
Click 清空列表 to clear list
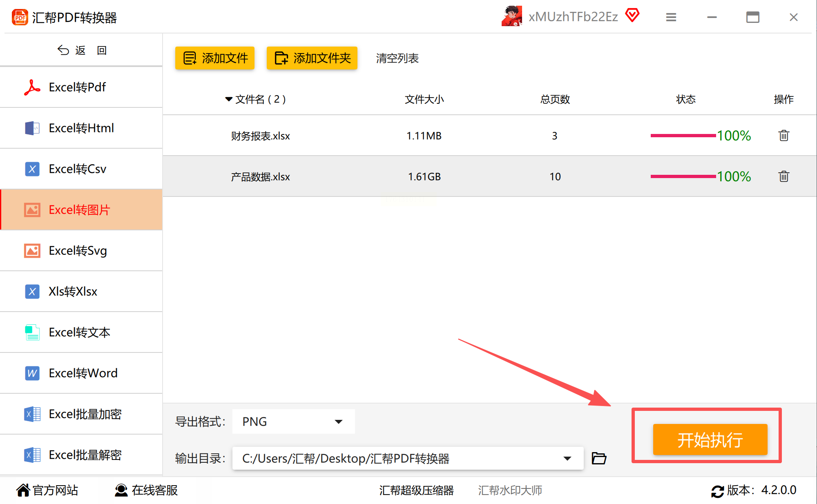point(397,58)
